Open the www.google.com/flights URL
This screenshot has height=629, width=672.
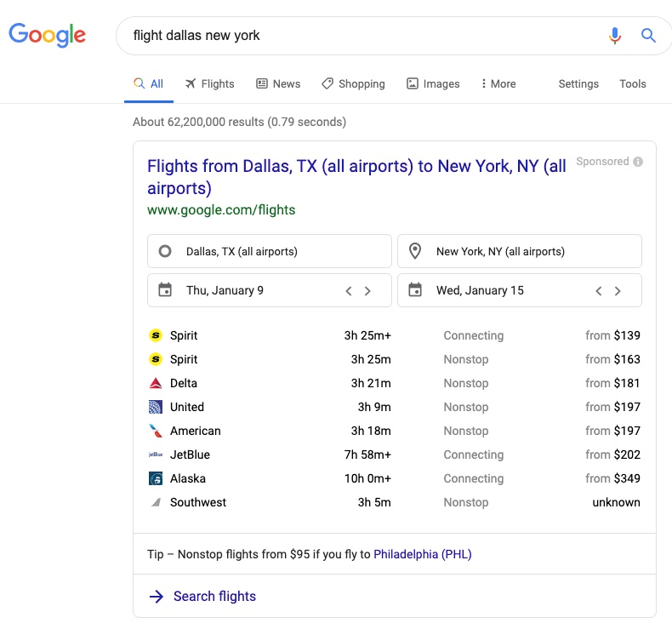coord(221,210)
